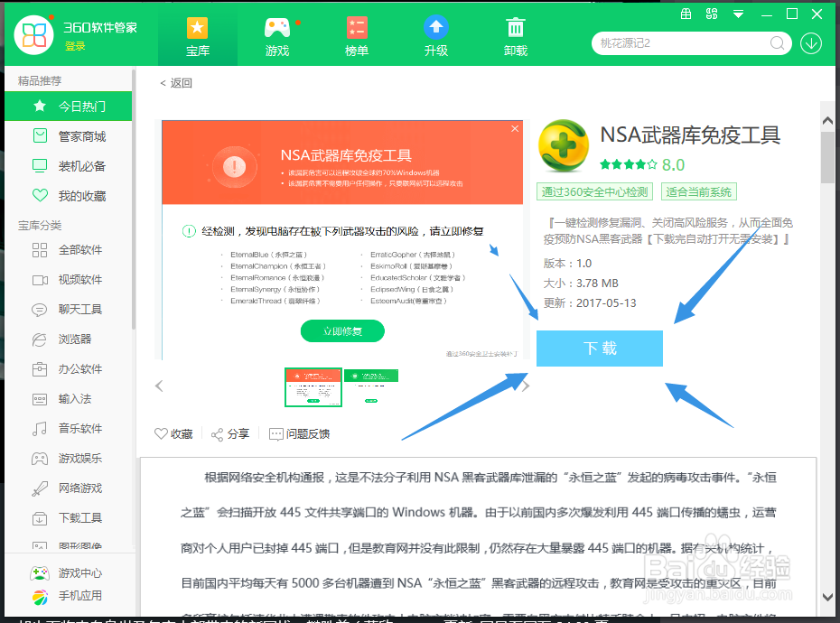Viewport: 840px width, 623px height.
Task: Select 办公软件 category
Action: coord(68,369)
